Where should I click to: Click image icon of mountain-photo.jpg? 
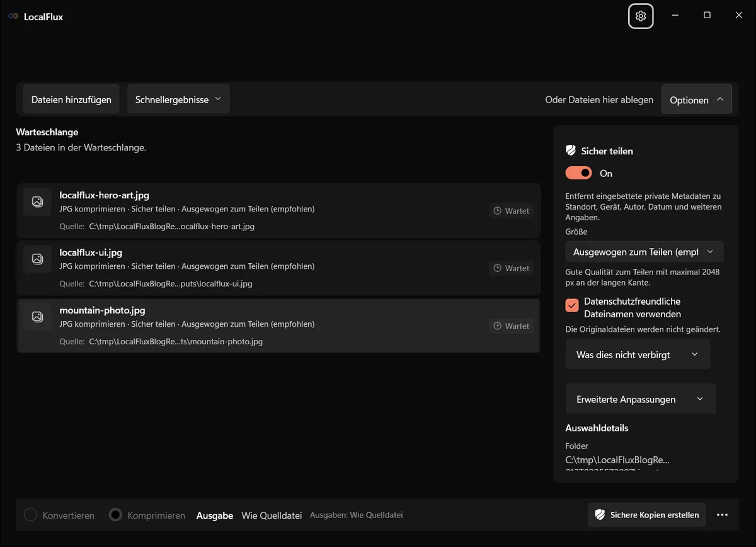point(37,317)
